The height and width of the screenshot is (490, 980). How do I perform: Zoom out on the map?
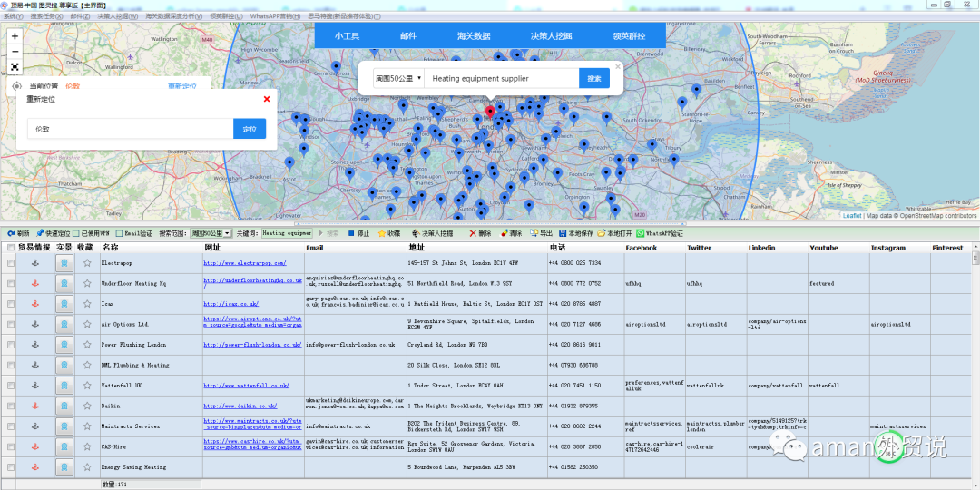click(15, 51)
